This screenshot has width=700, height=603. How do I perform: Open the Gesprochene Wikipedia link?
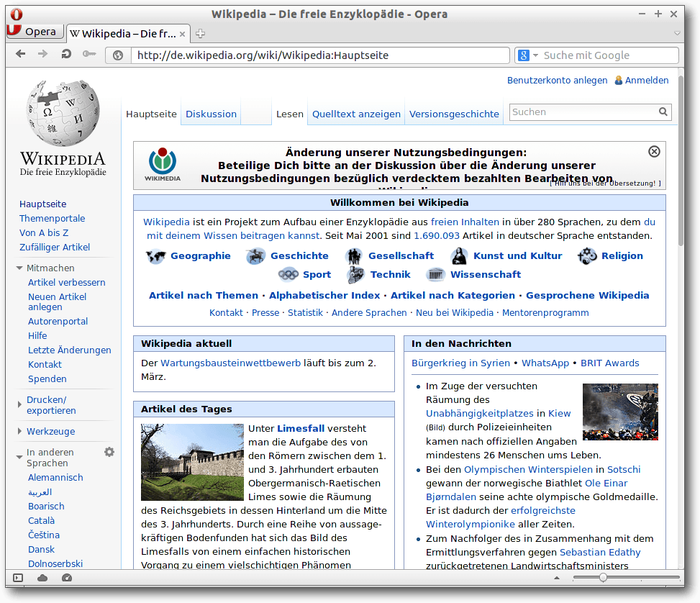pyautogui.click(x=588, y=295)
